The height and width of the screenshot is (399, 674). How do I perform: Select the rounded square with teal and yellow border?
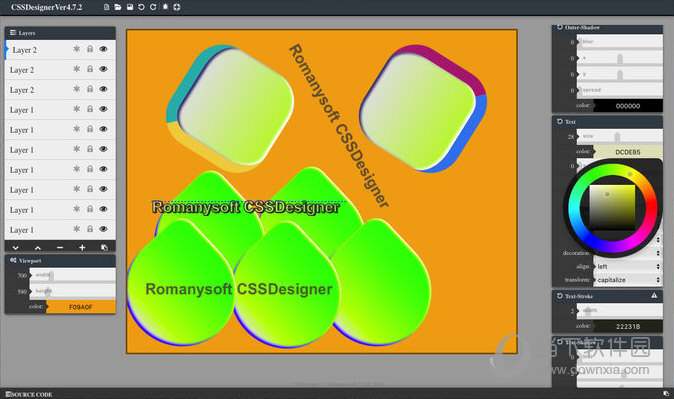pyautogui.click(x=230, y=108)
